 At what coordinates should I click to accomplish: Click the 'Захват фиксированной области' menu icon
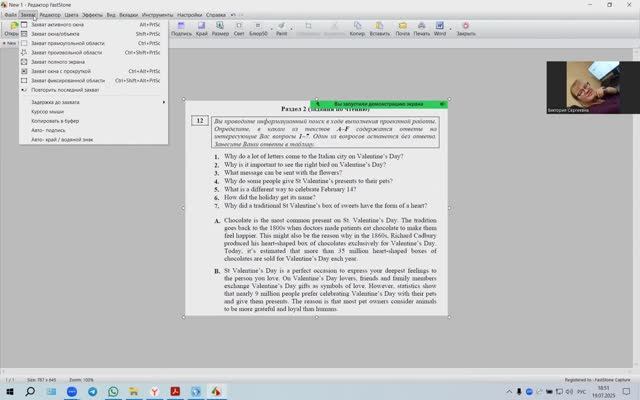[24, 81]
